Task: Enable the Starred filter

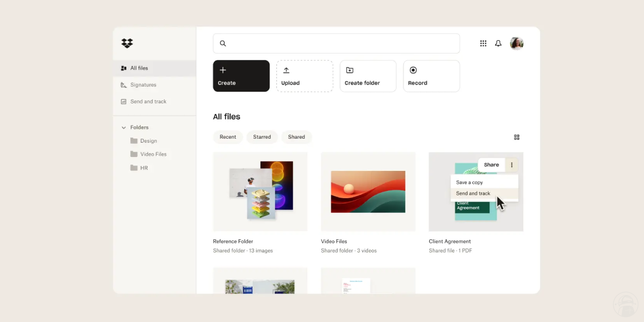Action: pyautogui.click(x=262, y=137)
